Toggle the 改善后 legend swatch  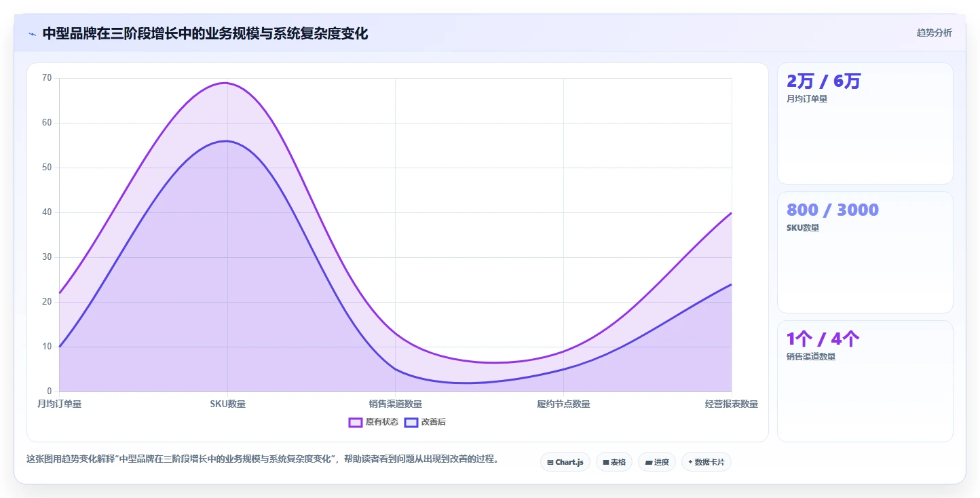pyautogui.click(x=411, y=422)
